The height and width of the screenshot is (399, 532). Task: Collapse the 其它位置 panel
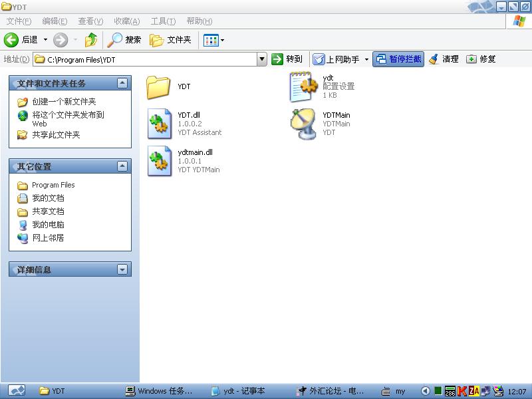(122, 166)
